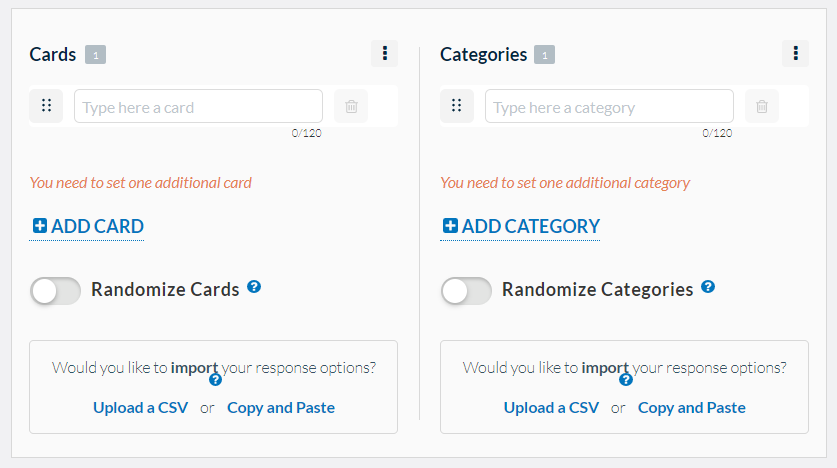Click the 'Type here a category' field

[609, 107]
